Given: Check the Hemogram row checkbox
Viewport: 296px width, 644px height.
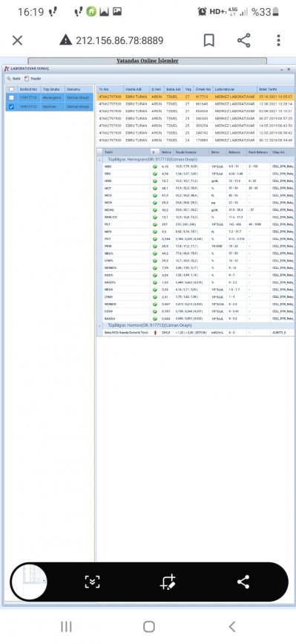Looking at the screenshot, I should click(11, 98).
